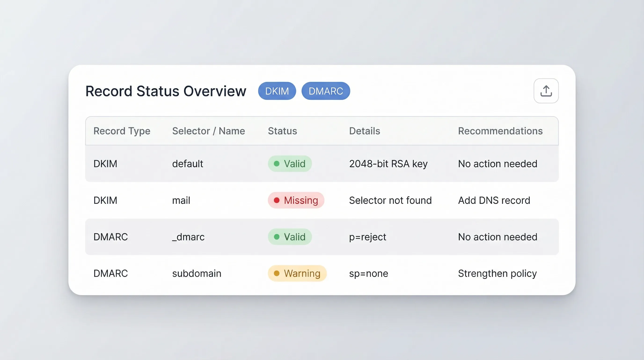Click the yellow dot in the Warning badge

point(277,273)
